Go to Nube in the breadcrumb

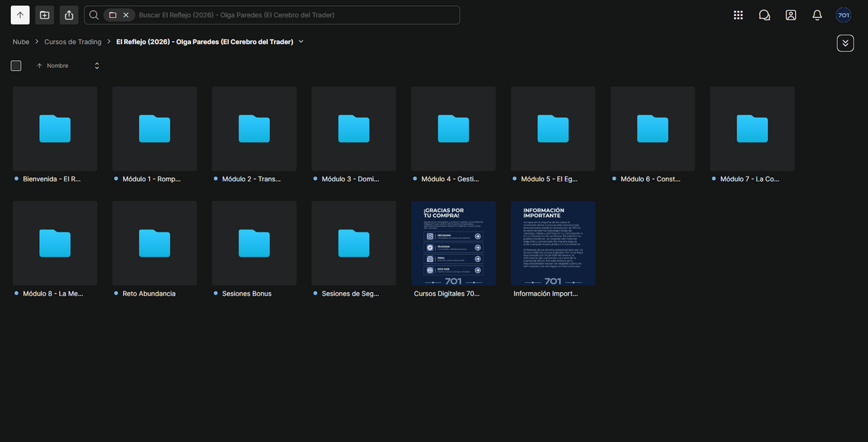point(21,42)
